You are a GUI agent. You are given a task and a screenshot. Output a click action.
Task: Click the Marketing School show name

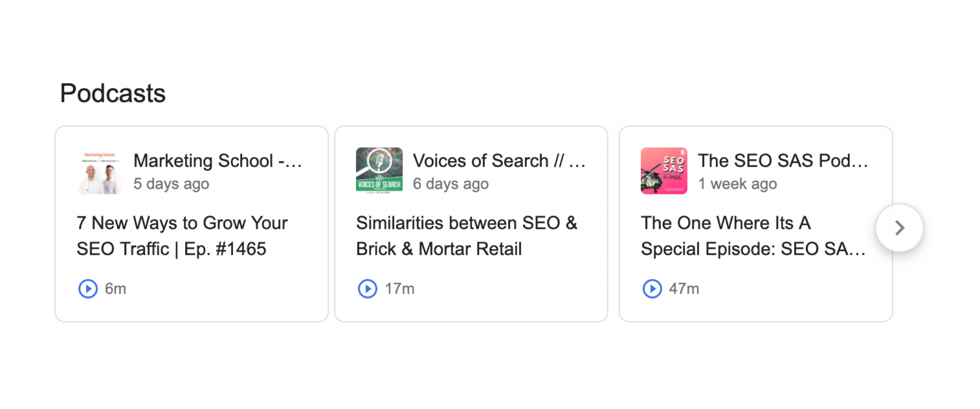[218, 160]
